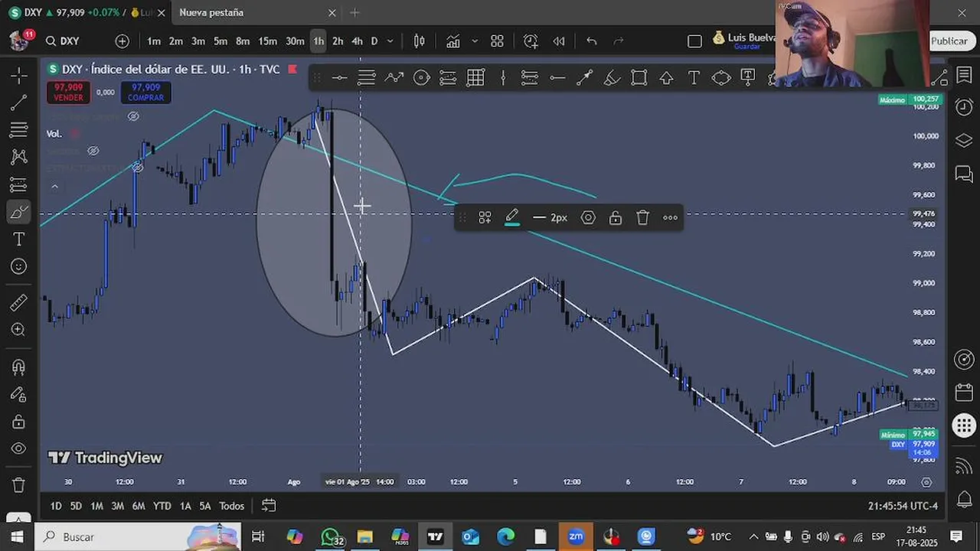Viewport: 980px width, 551px height.
Task: Open drawing settings gear in floating toolbar
Action: (588, 218)
